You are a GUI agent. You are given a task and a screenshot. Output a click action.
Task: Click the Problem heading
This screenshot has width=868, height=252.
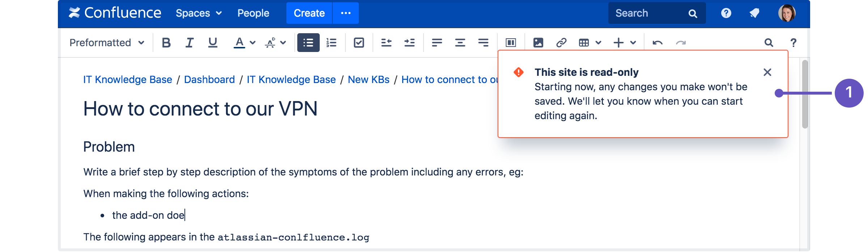(x=109, y=147)
